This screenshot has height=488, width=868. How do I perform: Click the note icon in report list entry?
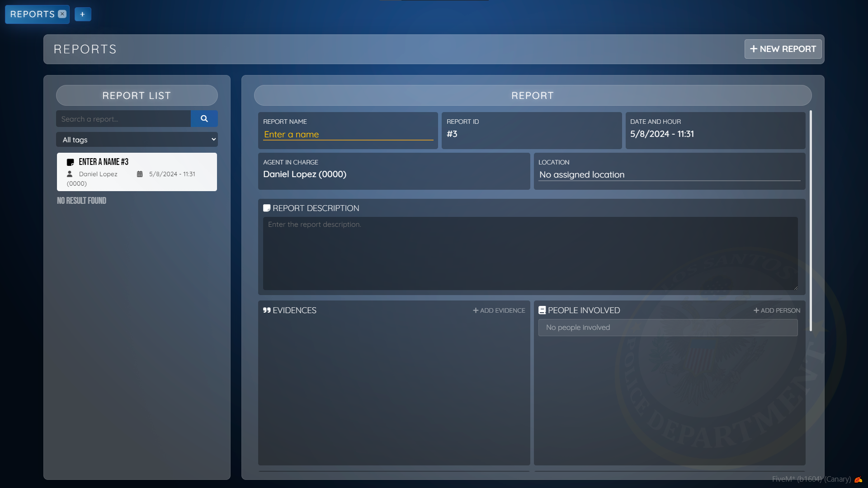pos(70,162)
